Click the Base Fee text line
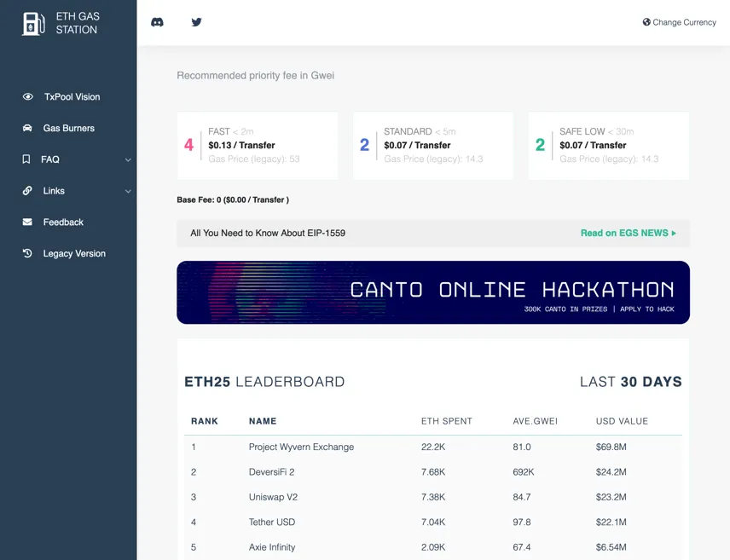 [233, 199]
